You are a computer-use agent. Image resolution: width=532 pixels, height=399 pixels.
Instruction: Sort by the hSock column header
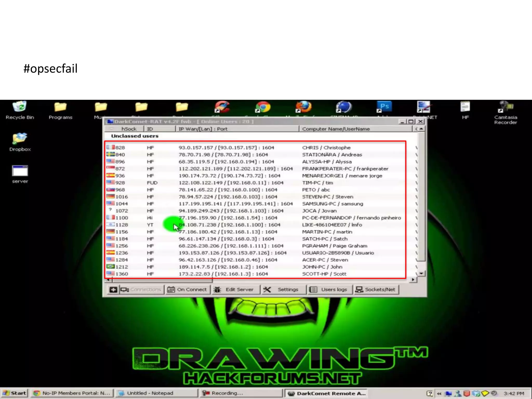pyautogui.click(x=124, y=129)
